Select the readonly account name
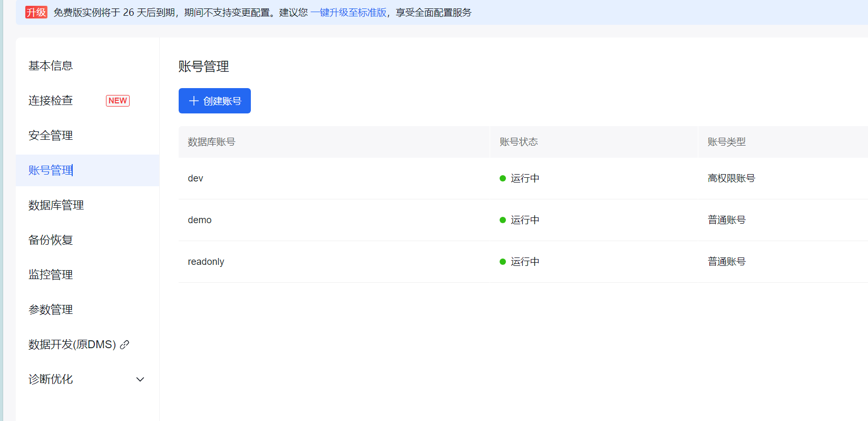The height and width of the screenshot is (421, 868). pyautogui.click(x=206, y=262)
